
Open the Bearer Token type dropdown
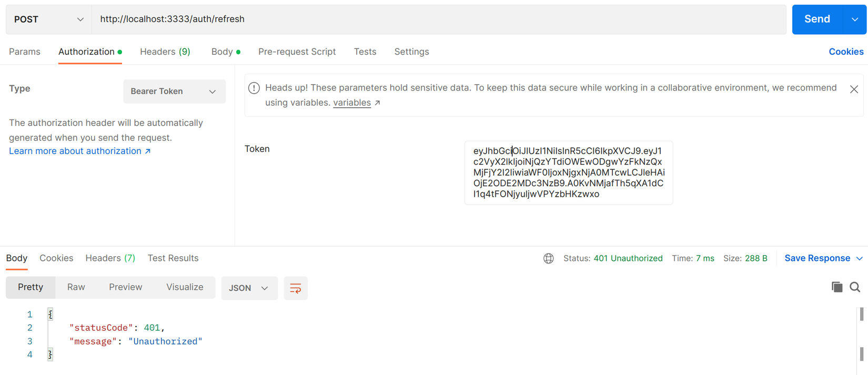[174, 92]
